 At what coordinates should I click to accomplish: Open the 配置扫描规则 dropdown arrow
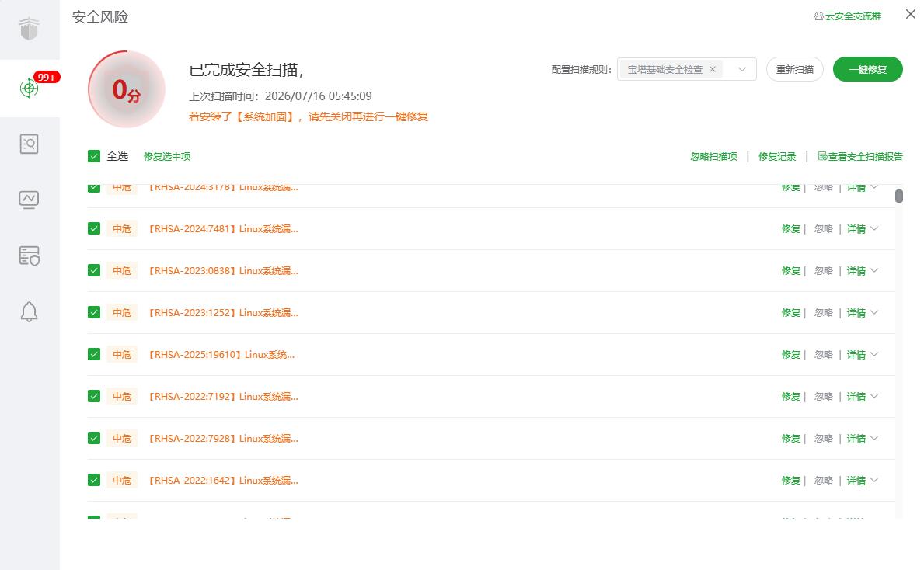pos(742,69)
